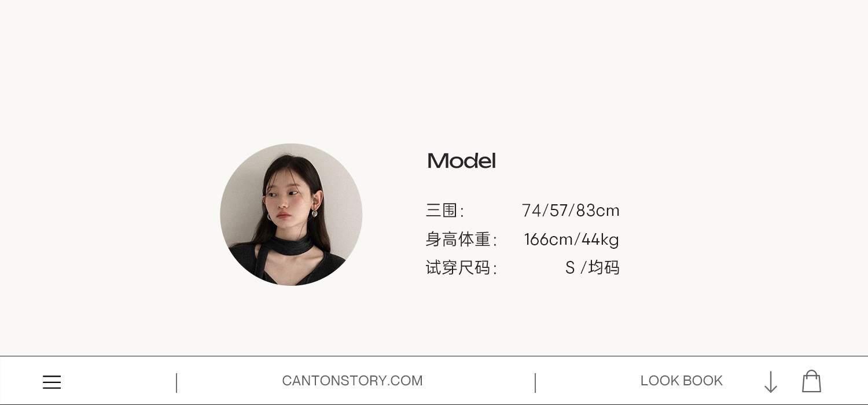Screen dimensions: 868x405
Task: Click the 身高体重 label
Action: point(461,240)
